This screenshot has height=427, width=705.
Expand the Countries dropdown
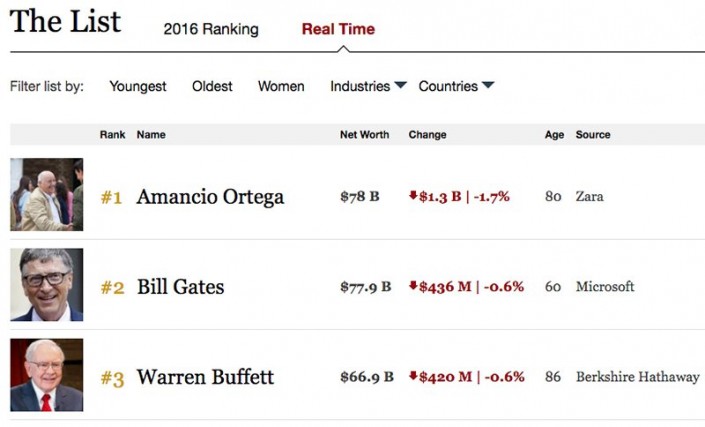(x=456, y=86)
